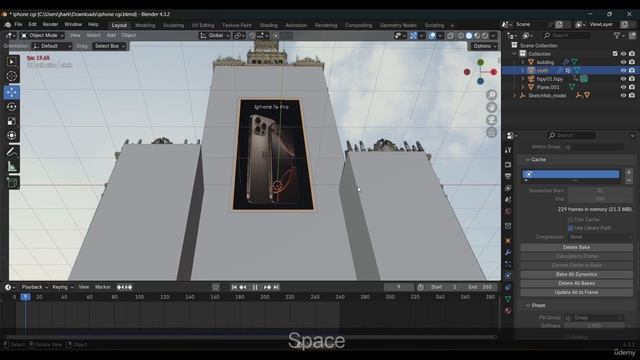Image resolution: width=640 pixels, height=360 pixels.
Task: Open the Orientation Default dropdown
Action: 52,46
